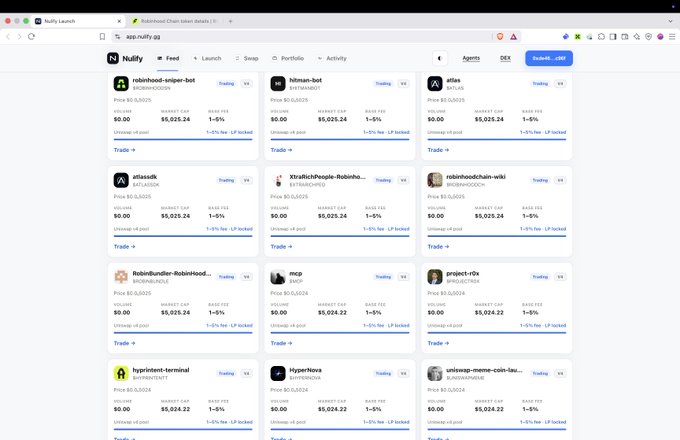Image resolution: width=680 pixels, height=440 pixels.
Task: Click the project-r0x token avatar
Action: 435,277
